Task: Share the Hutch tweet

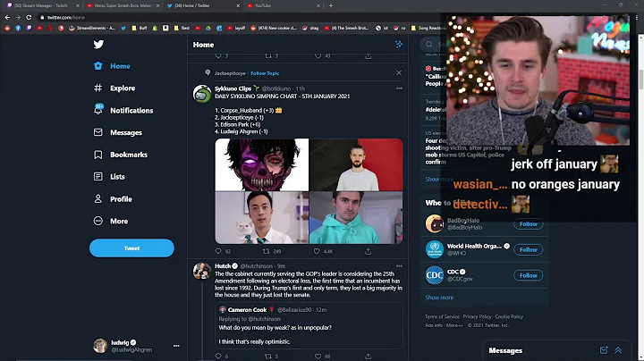Action: pyautogui.click(x=368, y=356)
